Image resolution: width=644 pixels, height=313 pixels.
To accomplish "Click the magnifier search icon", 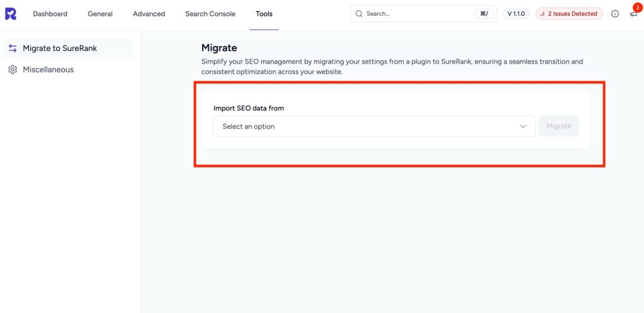I will [359, 14].
